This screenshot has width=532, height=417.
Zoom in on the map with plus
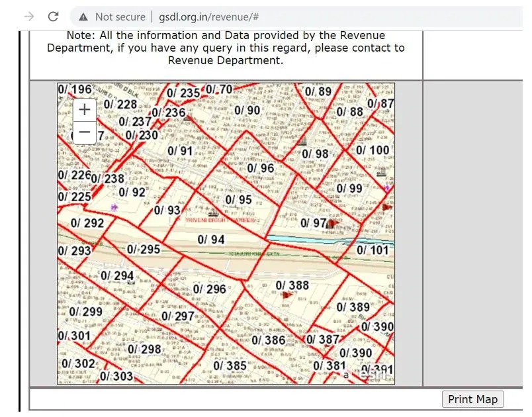click(x=85, y=110)
